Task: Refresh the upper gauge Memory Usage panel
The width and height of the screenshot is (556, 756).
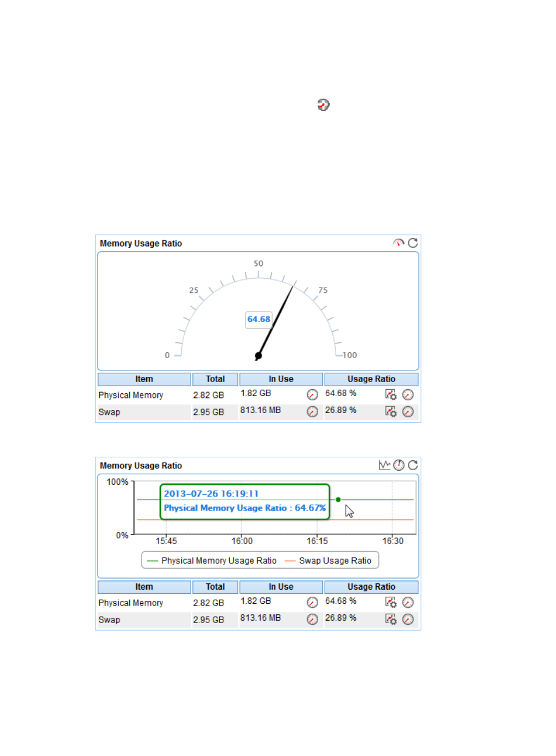Action: 413,243
